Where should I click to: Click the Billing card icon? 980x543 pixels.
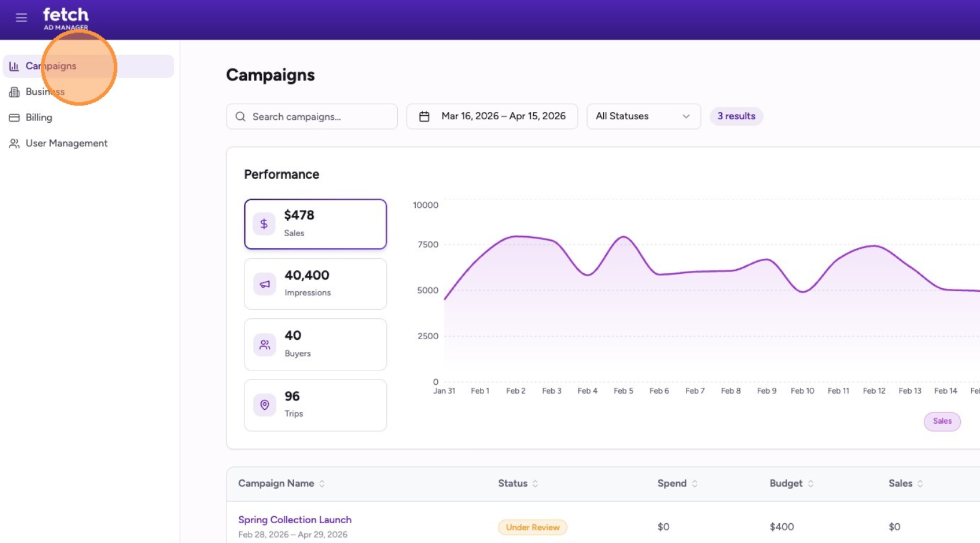pyautogui.click(x=14, y=117)
